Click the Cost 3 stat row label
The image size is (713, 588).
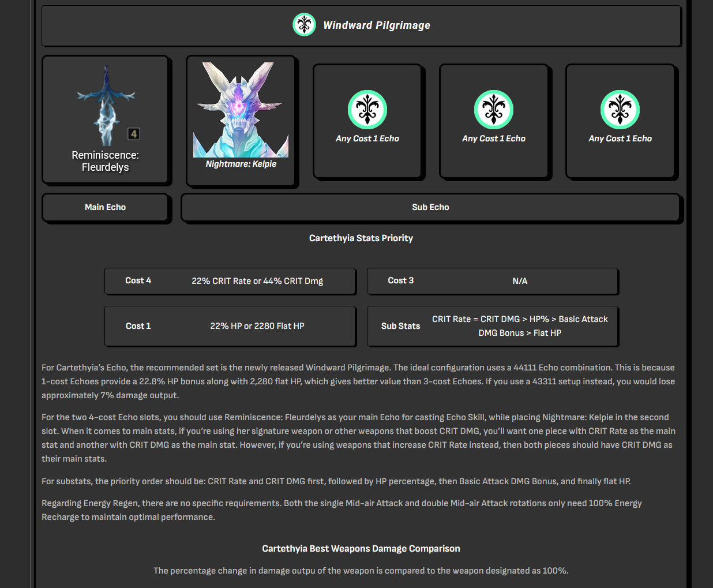point(401,280)
